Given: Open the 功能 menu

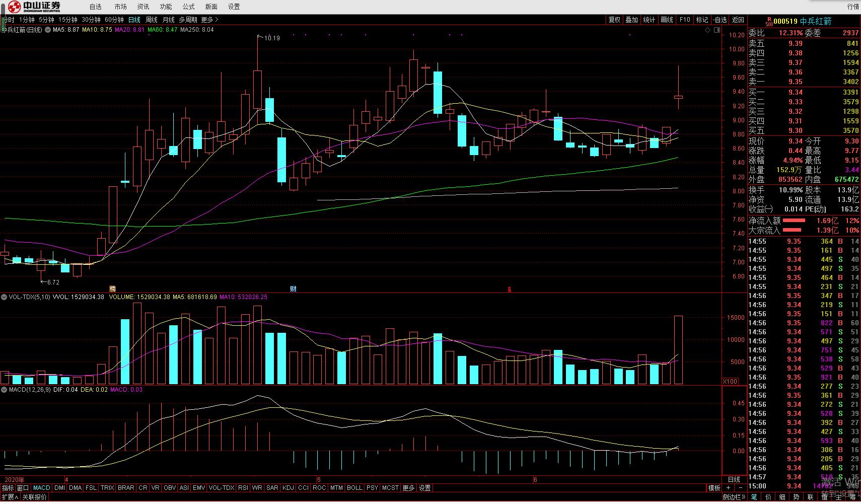Looking at the screenshot, I should (166, 7).
